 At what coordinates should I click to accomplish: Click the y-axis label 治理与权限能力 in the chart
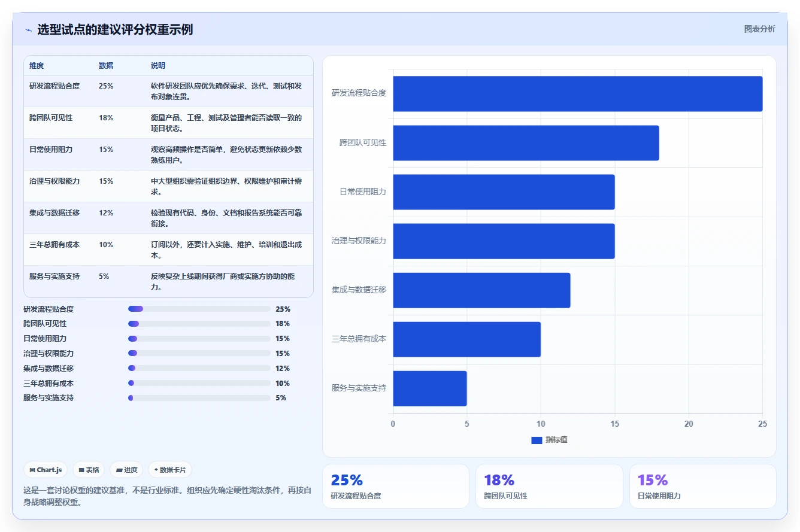coord(359,241)
